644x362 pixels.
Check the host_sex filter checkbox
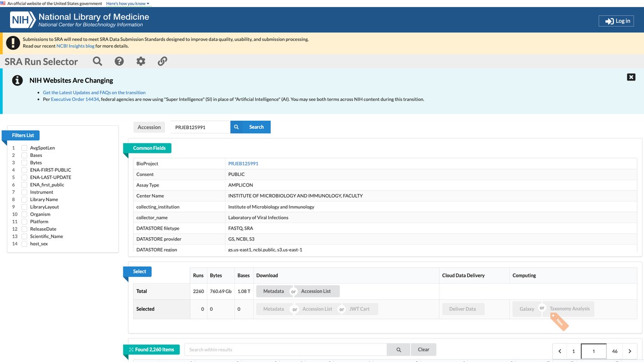click(24, 244)
